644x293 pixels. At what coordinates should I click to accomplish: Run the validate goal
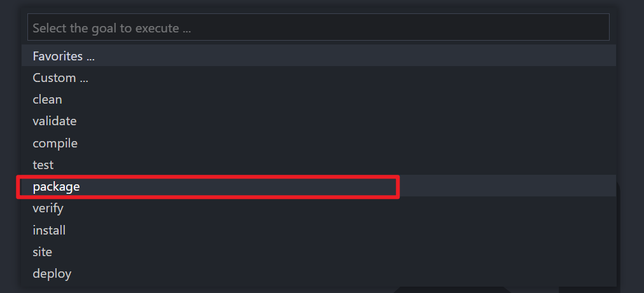click(x=55, y=121)
